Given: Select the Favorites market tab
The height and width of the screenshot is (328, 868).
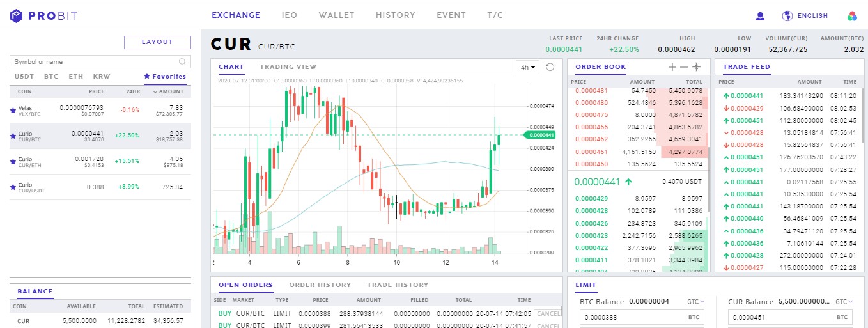Looking at the screenshot, I should tap(165, 76).
